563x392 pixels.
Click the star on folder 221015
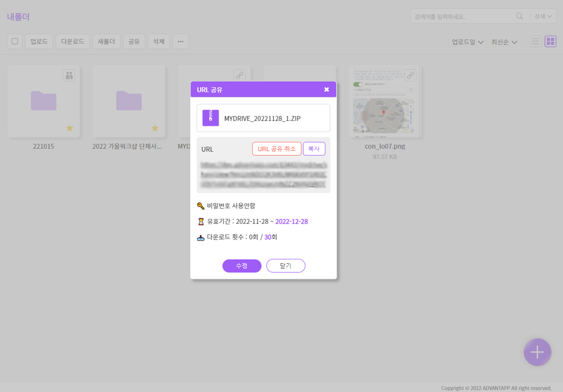pos(69,128)
